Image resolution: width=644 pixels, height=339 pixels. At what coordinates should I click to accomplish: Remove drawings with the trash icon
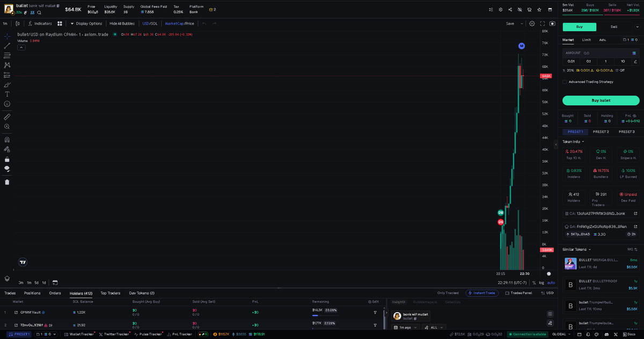point(7,182)
